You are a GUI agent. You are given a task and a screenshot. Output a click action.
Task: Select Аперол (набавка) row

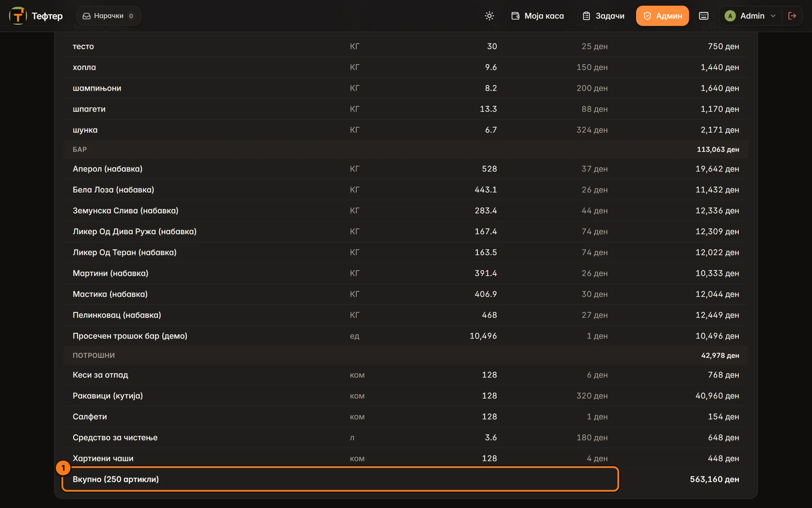406,169
